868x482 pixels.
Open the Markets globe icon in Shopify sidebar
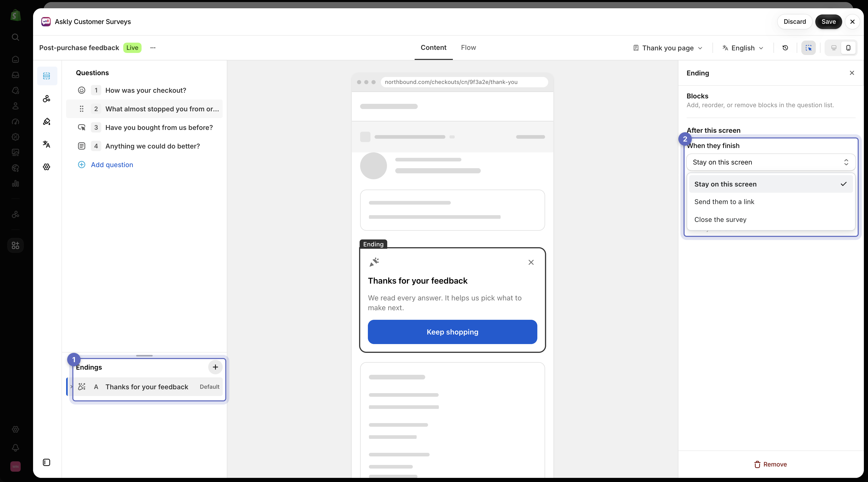[16, 168]
